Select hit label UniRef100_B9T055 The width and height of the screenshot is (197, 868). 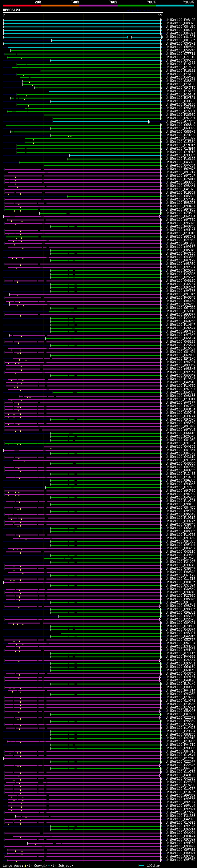click(180, 460)
